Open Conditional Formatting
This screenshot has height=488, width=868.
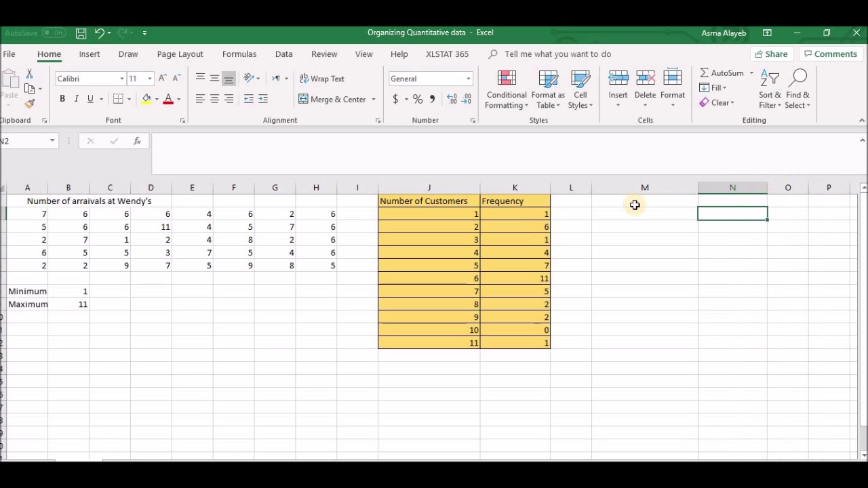coord(507,89)
